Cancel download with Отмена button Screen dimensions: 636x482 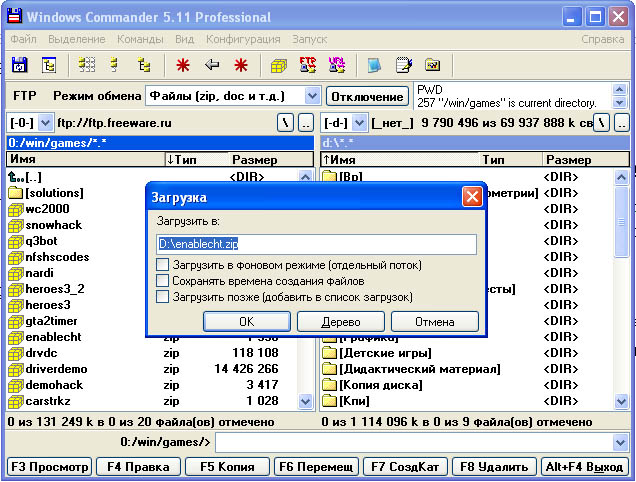434,322
